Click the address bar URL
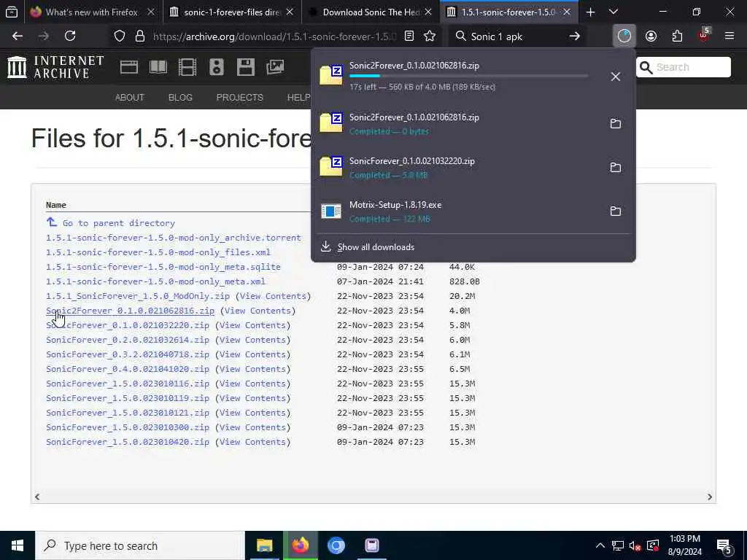Image resolution: width=747 pixels, height=560 pixels. [x=274, y=36]
